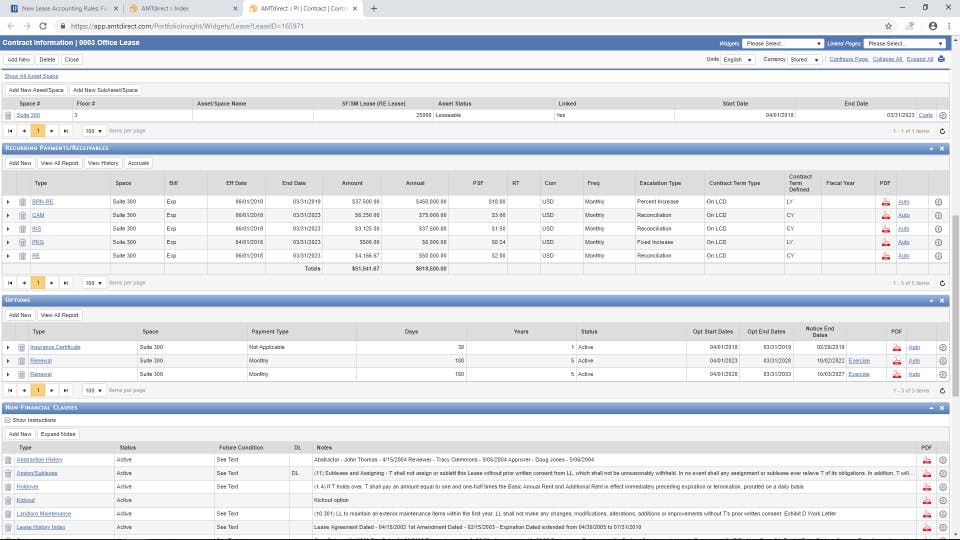This screenshot has height=540, width=960.
Task: Open the Landlord Maintenance clause link
Action: [44, 513]
